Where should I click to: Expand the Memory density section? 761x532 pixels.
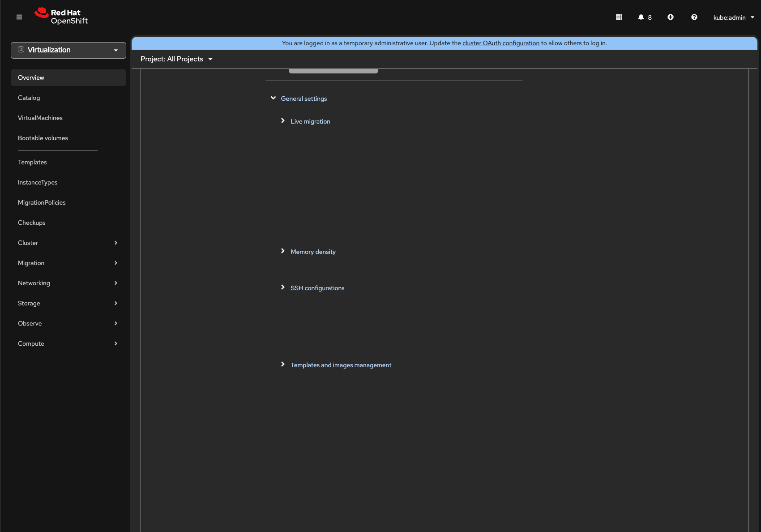coord(308,252)
